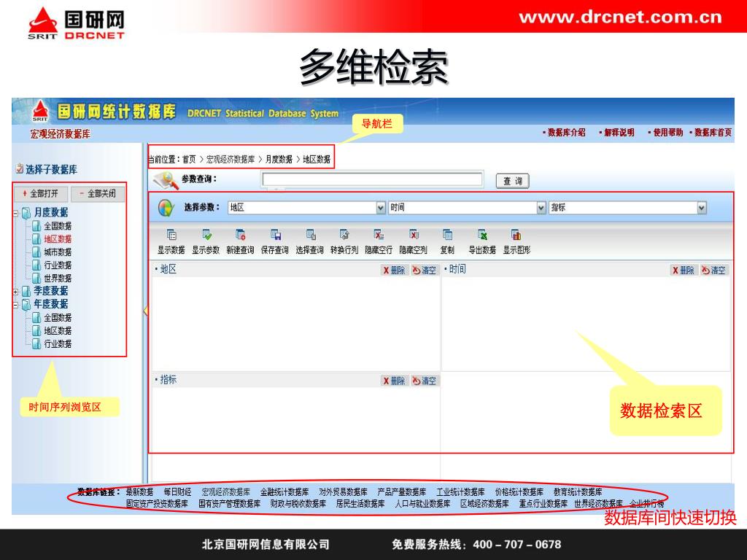This screenshot has height=560, width=747.
Task: Click the 显示参数 toolbar icon
Action: coord(206,235)
